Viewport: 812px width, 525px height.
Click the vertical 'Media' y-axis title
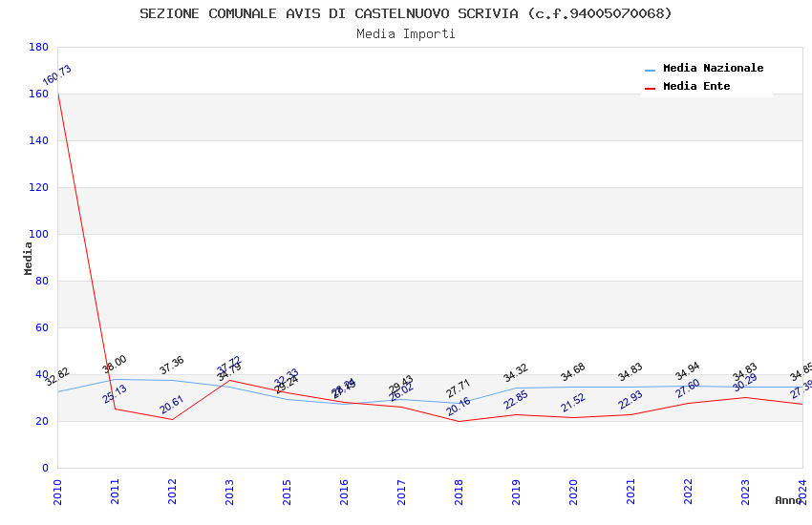pos(28,259)
